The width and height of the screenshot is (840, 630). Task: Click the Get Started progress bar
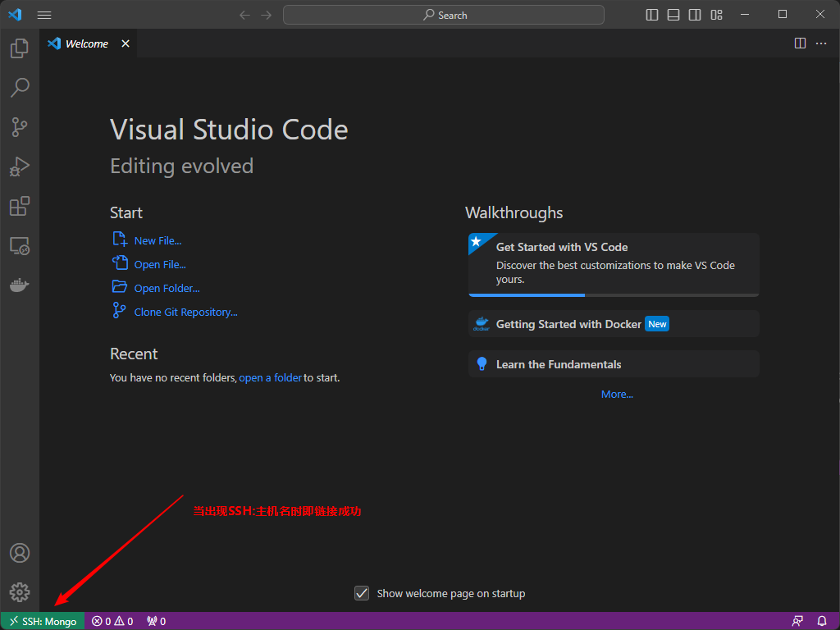click(x=614, y=295)
